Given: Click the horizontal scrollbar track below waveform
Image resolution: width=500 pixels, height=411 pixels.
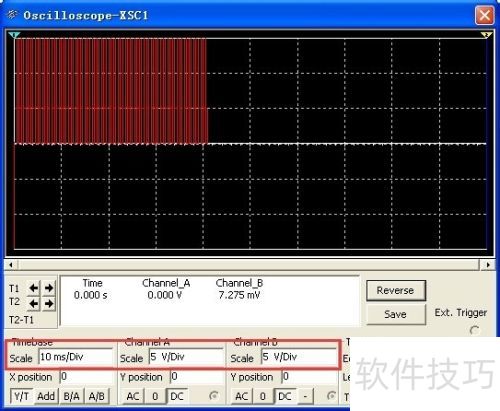Looking at the screenshot, I should [249, 265].
